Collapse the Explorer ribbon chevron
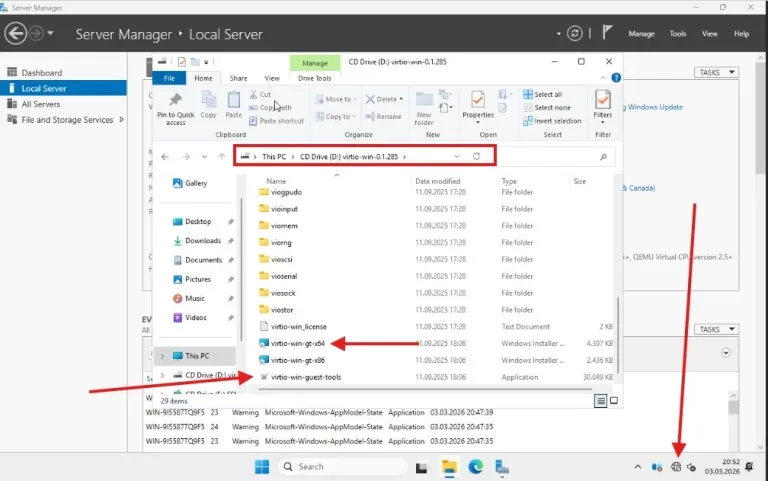Screen dimensions: 768x481 (603, 77)
